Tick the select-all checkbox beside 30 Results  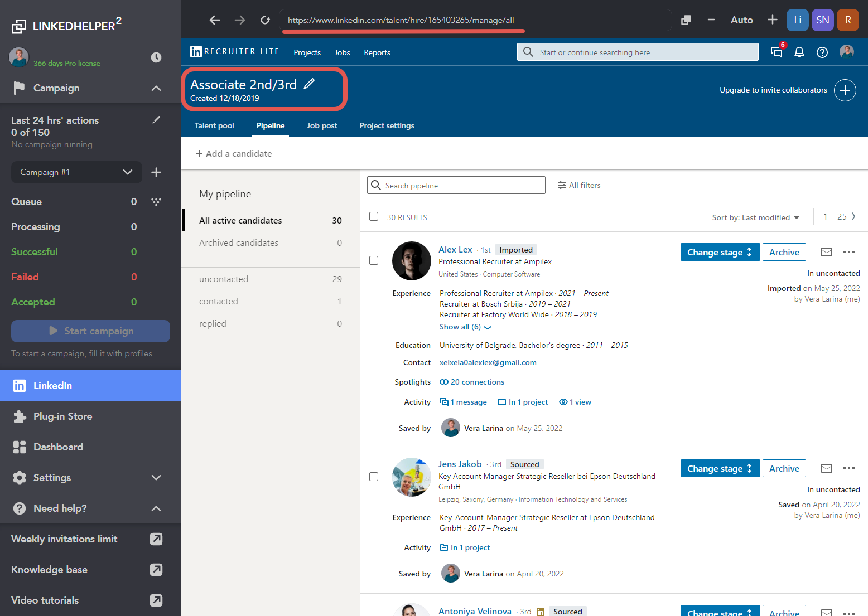point(374,216)
